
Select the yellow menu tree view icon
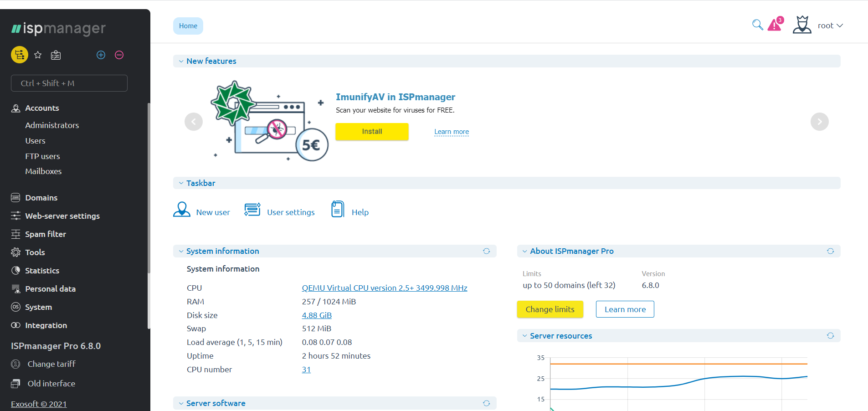pos(20,55)
